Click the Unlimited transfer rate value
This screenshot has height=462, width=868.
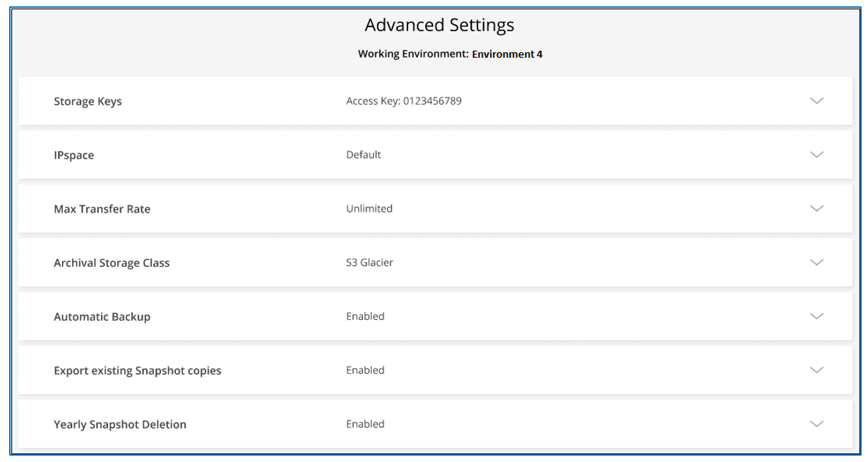click(x=369, y=208)
